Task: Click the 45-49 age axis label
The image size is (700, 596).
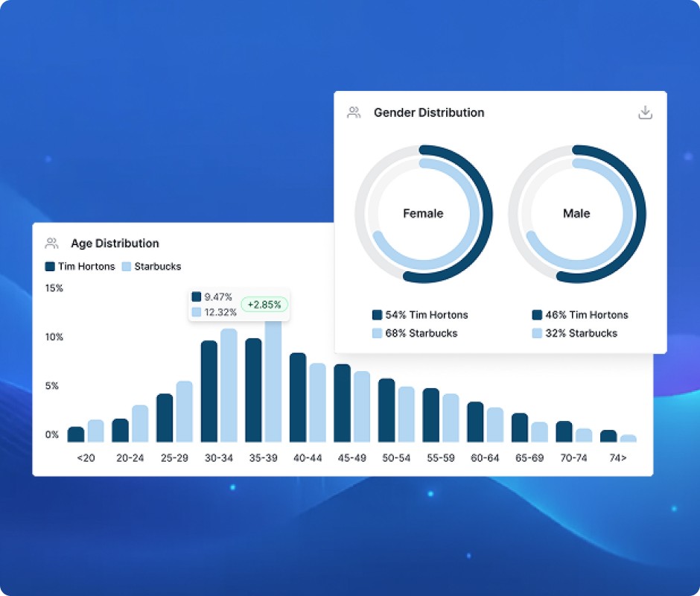Action: pyautogui.click(x=351, y=458)
